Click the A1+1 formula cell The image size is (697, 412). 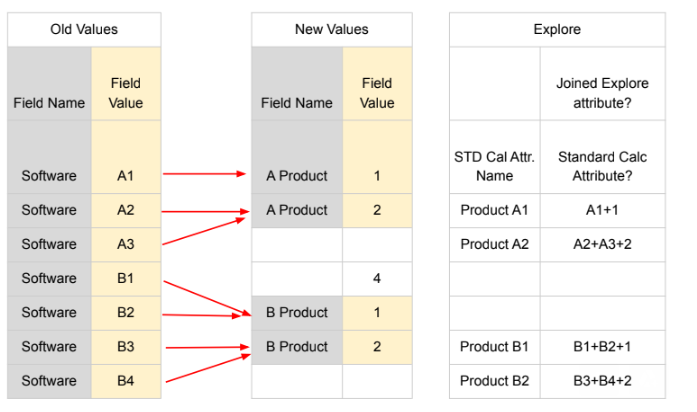(x=601, y=210)
